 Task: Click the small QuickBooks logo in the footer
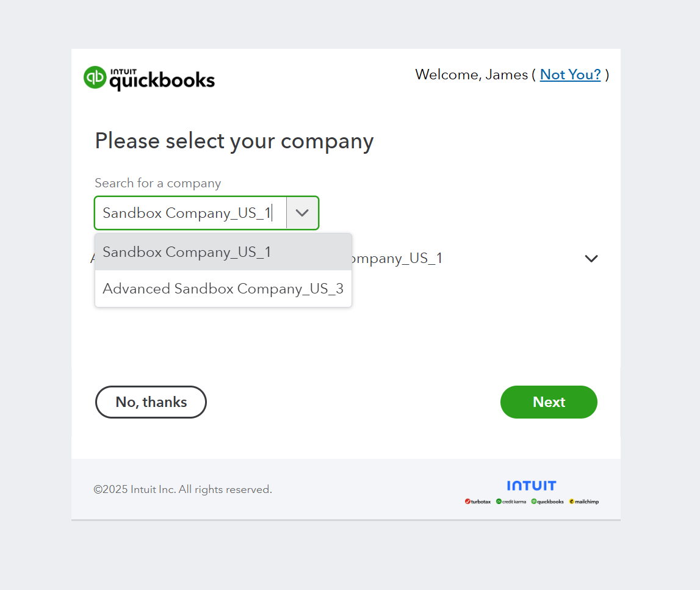point(547,502)
